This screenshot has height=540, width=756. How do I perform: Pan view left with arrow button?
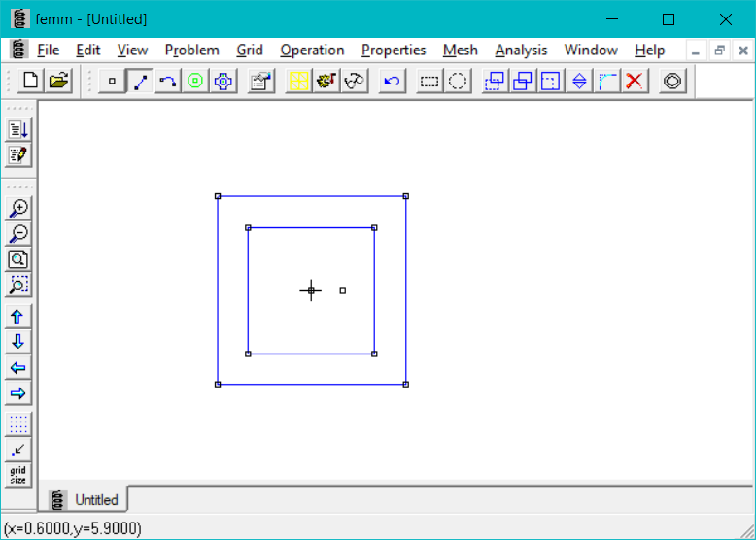coord(18,368)
